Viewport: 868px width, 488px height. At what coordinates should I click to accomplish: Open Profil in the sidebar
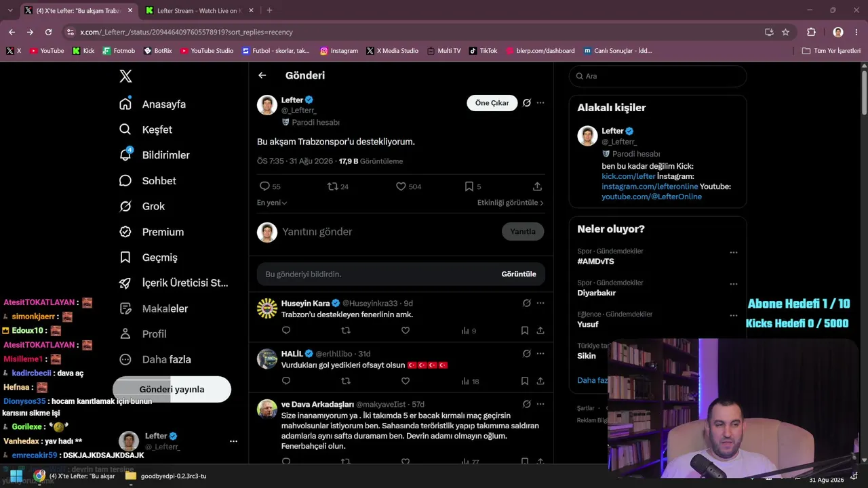[142, 334]
